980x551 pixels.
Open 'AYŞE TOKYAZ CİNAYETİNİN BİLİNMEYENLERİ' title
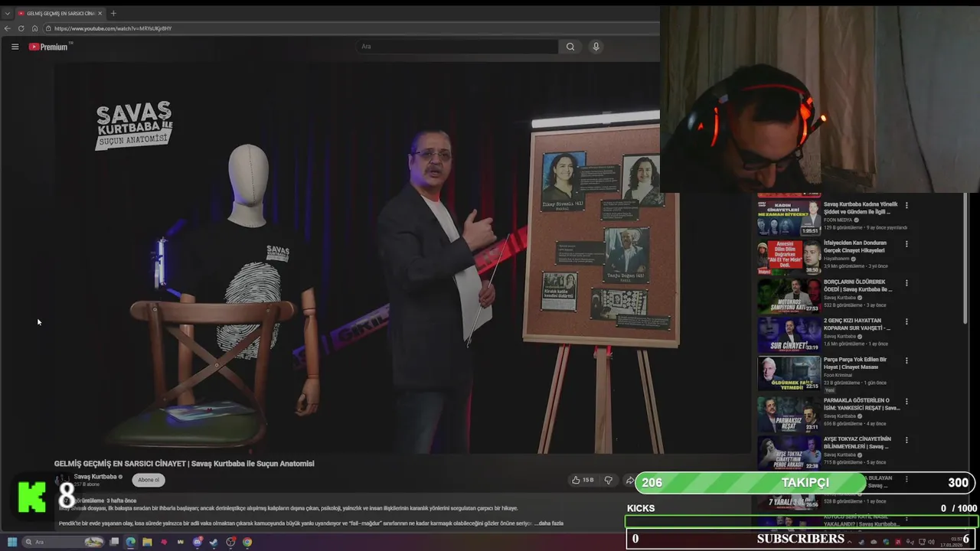pyautogui.click(x=857, y=443)
